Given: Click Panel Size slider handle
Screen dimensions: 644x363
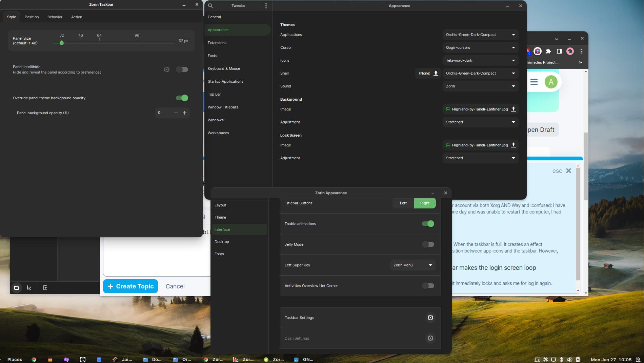Looking at the screenshot, I should 62,43.
